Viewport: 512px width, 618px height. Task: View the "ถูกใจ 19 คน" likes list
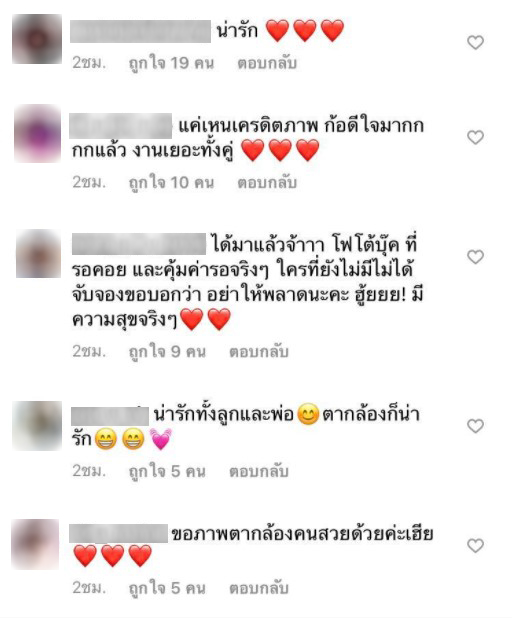click(x=171, y=64)
